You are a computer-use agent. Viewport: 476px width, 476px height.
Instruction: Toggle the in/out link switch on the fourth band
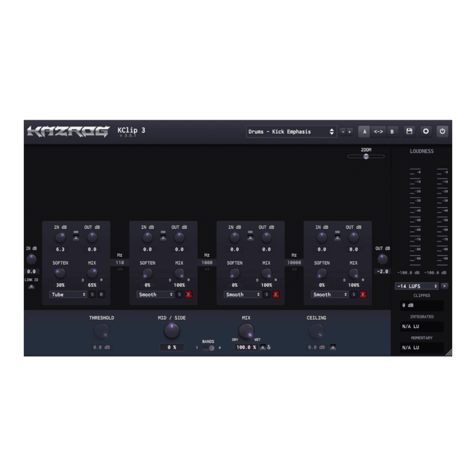(337, 237)
